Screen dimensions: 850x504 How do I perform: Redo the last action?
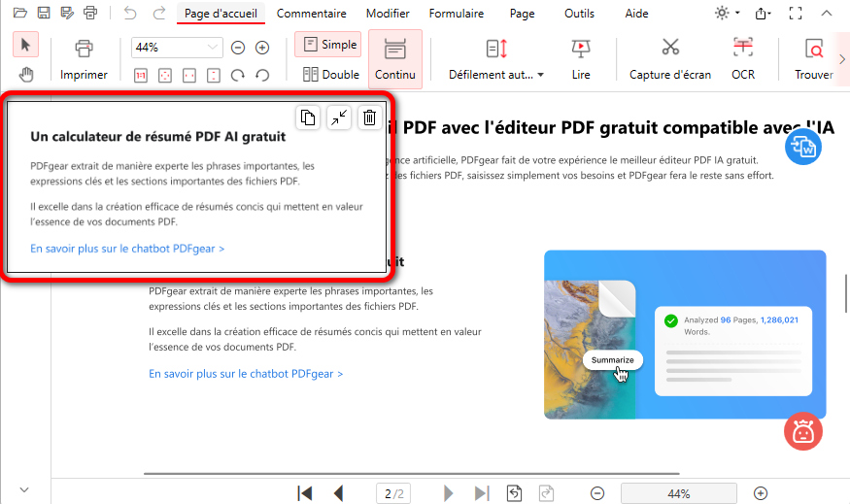click(x=159, y=13)
